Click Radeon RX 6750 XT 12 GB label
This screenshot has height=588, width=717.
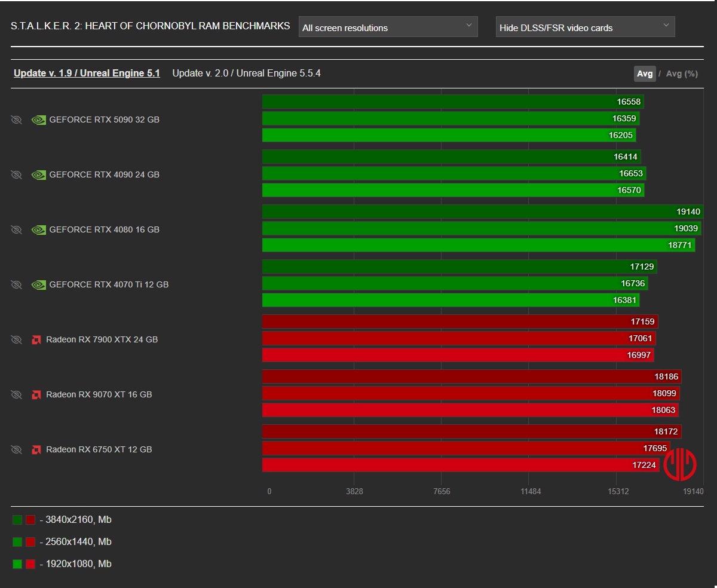coord(99,449)
